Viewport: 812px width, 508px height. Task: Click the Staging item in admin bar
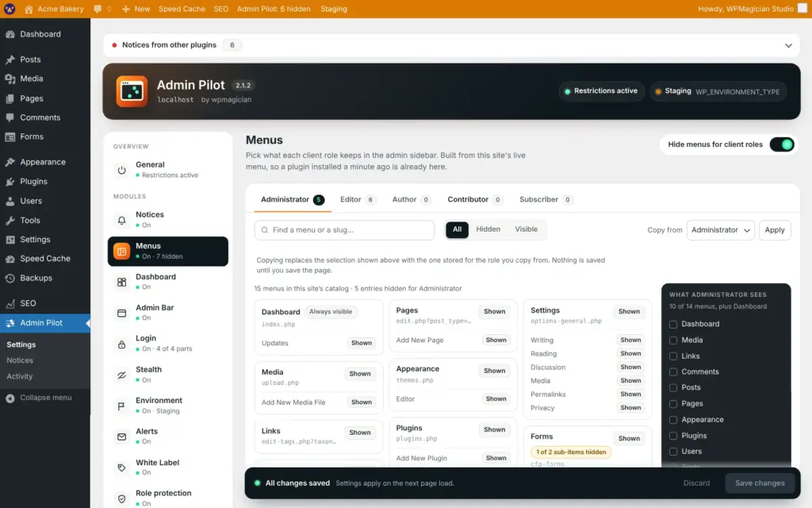tap(334, 9)
